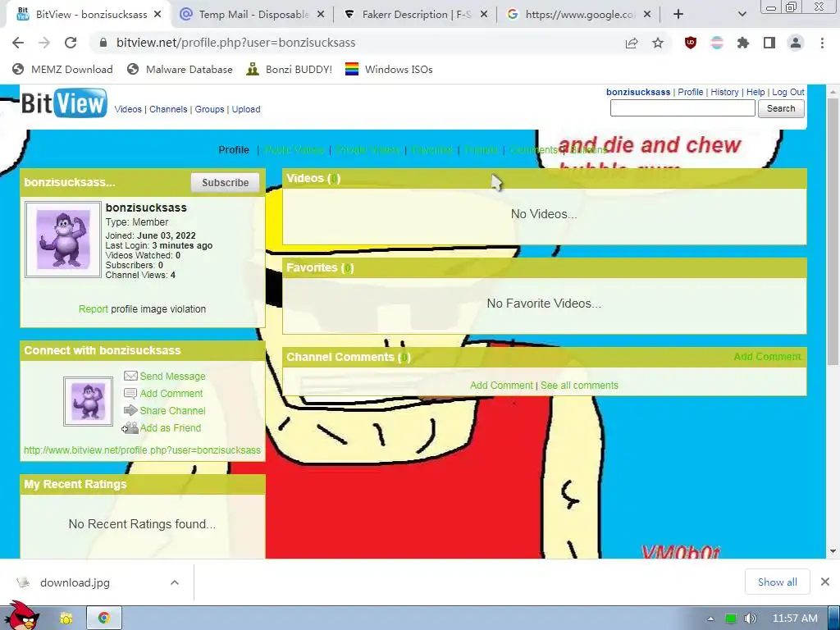
Task: Click the Subscribe button
Action: (225, 183)
